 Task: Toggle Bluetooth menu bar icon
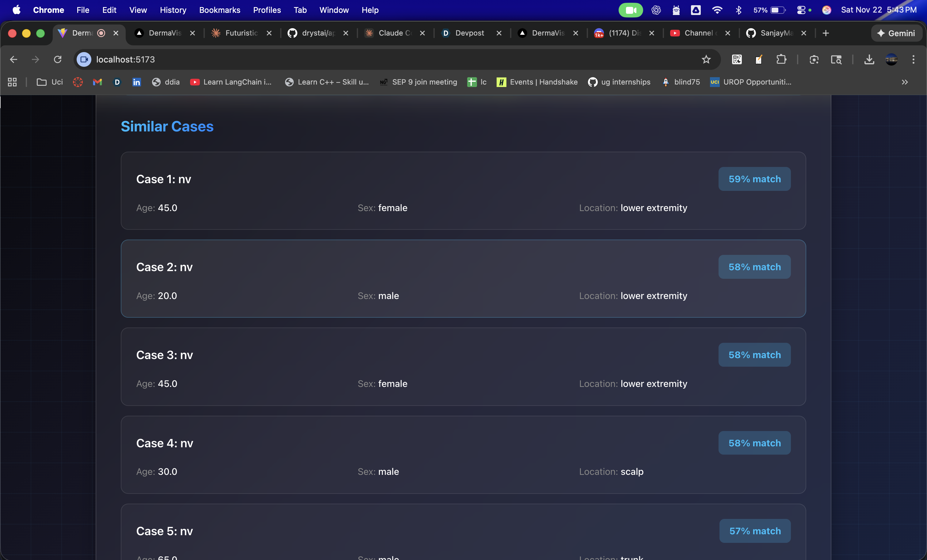738,10
